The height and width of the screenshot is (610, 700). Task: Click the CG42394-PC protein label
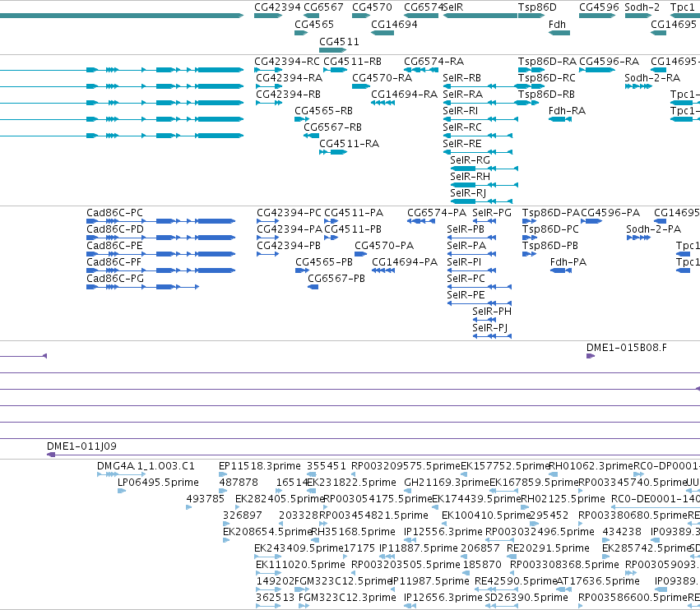[289, 213]
